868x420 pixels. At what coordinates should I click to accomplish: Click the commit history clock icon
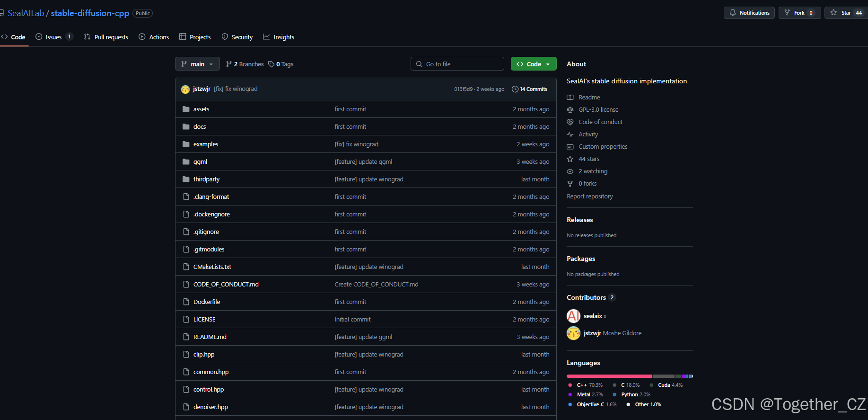[x=515, y=89]
